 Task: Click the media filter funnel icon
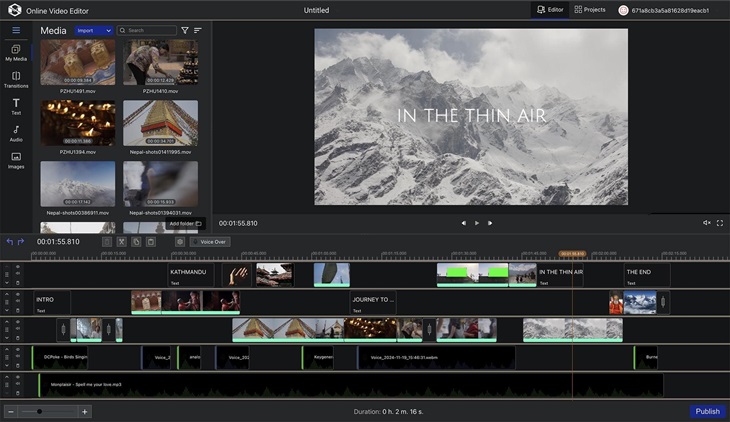[185, 31]
